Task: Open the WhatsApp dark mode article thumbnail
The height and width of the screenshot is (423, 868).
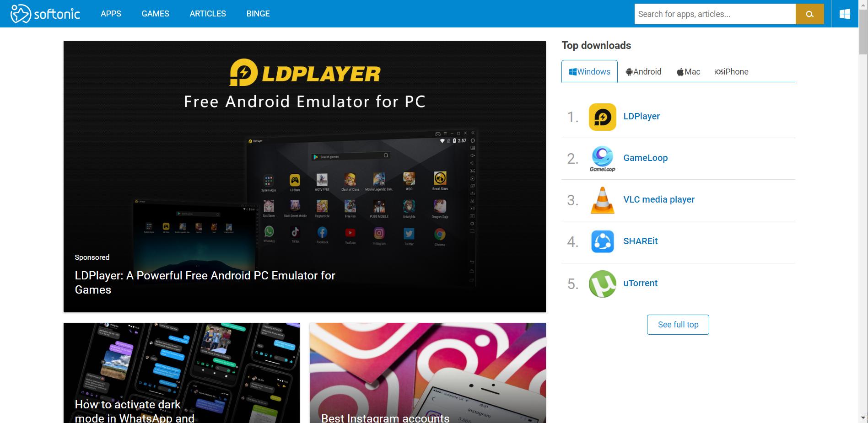Action: 182,373
